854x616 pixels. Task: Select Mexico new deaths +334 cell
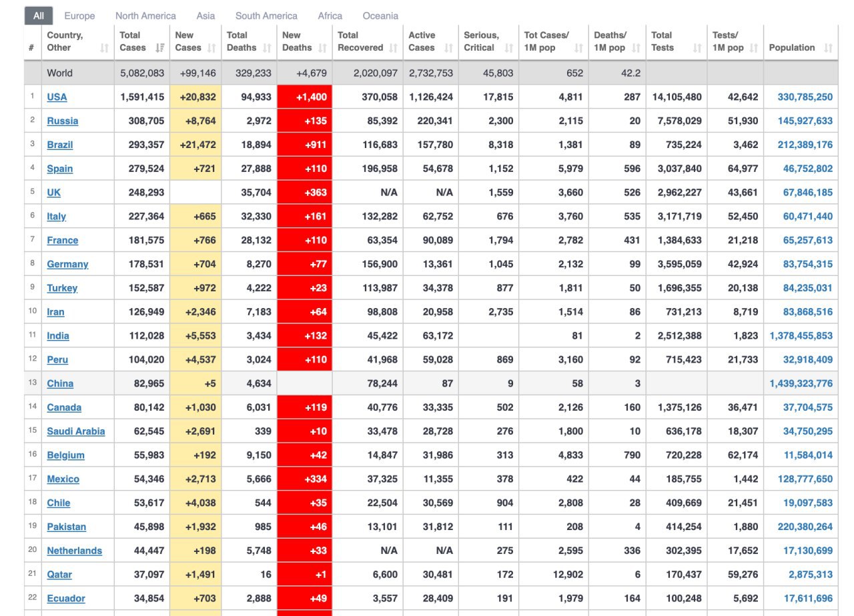(x=304, y=479)
